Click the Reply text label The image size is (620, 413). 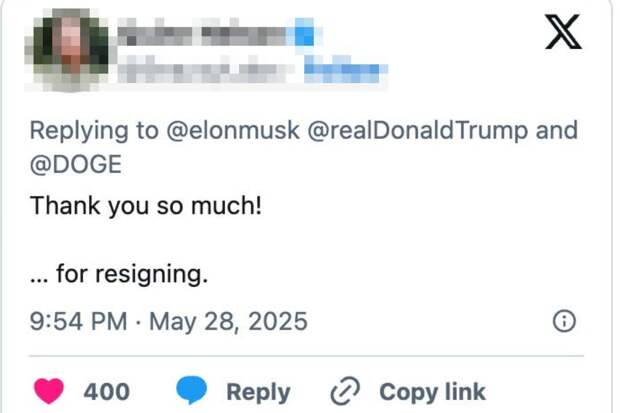pos(259,392)
